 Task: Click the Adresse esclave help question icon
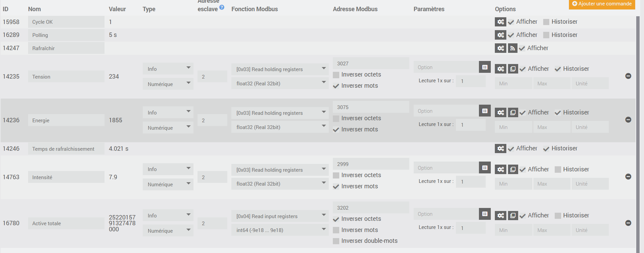click(222, 7)
